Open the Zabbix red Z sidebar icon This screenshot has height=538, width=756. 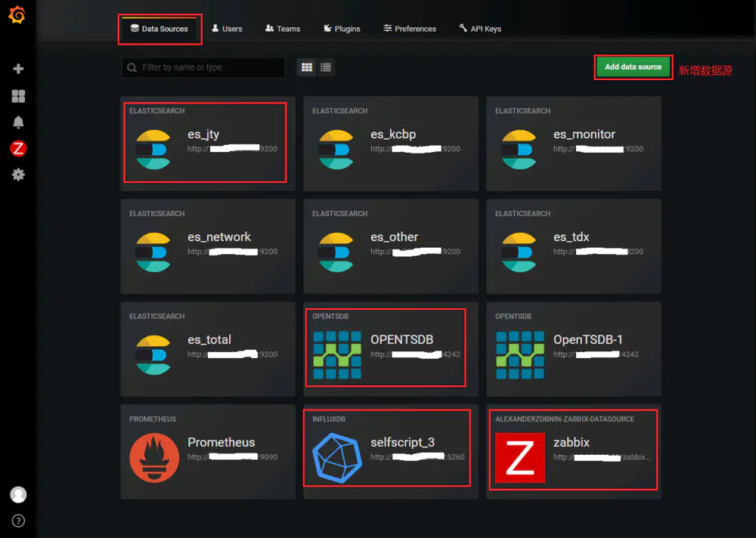click(18, 149)
